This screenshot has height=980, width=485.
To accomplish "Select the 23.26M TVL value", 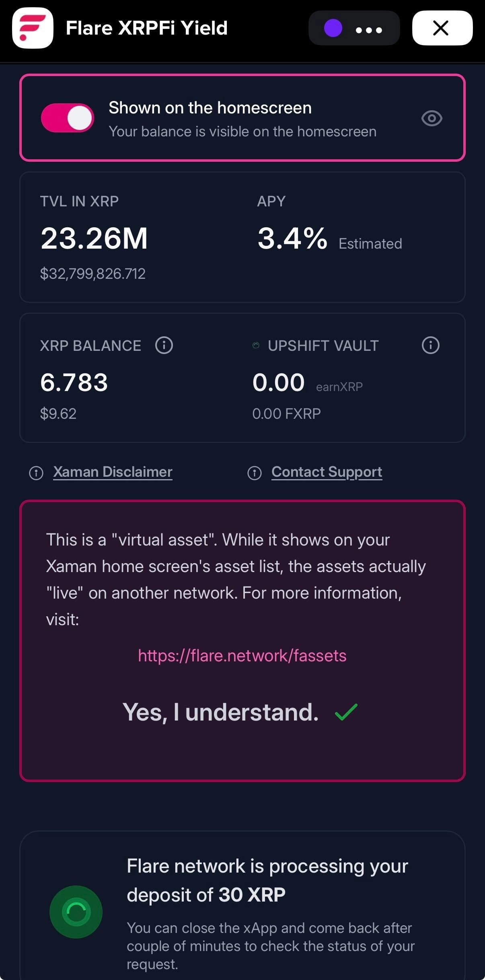I will (94, 238).
